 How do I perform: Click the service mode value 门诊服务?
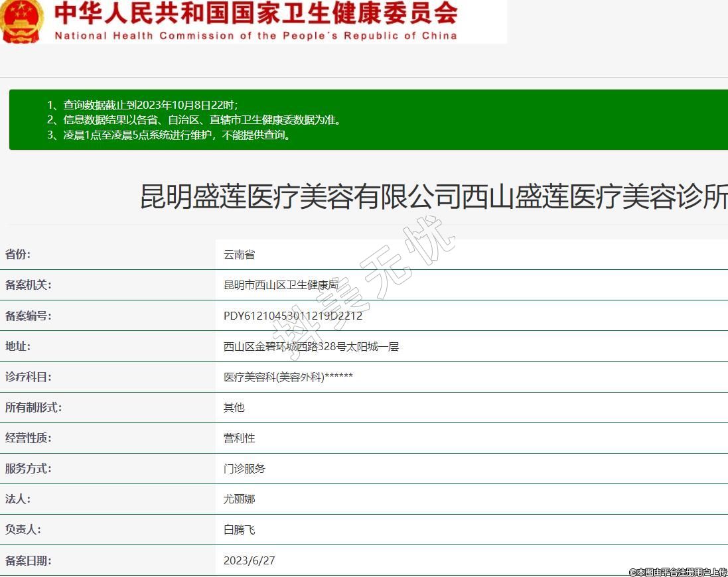244,469
